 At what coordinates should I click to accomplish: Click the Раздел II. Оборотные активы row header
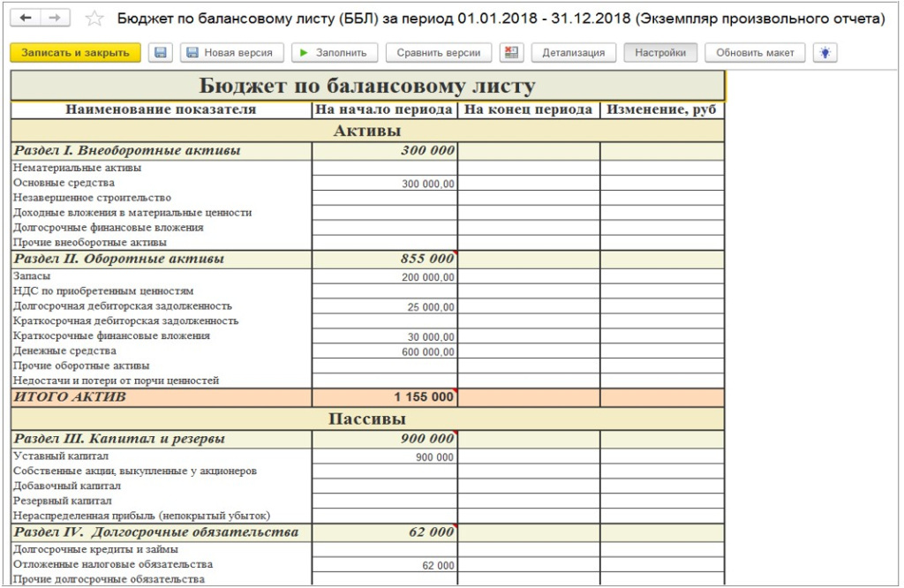point(162,259)
